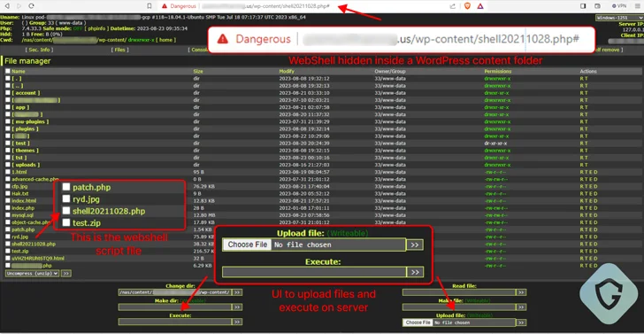Open the Files menu item
The height and width of the screenshot is (334, 644).
click(120, 50)
